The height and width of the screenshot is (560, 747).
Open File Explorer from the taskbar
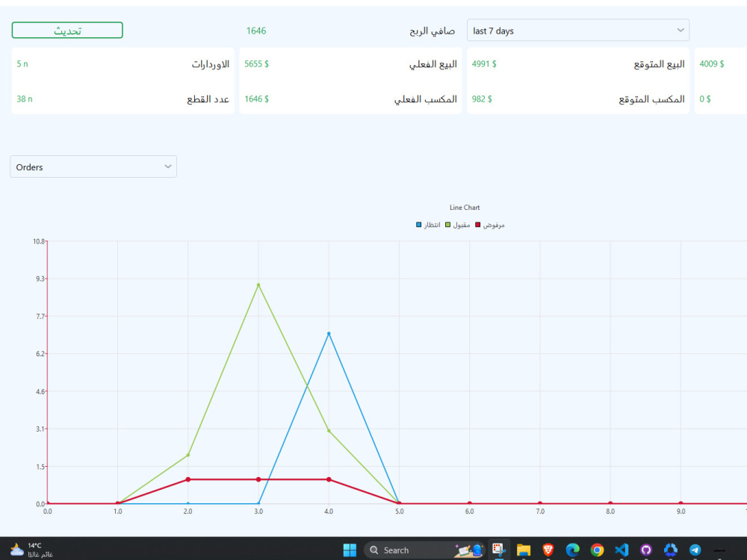coord(523,550)
